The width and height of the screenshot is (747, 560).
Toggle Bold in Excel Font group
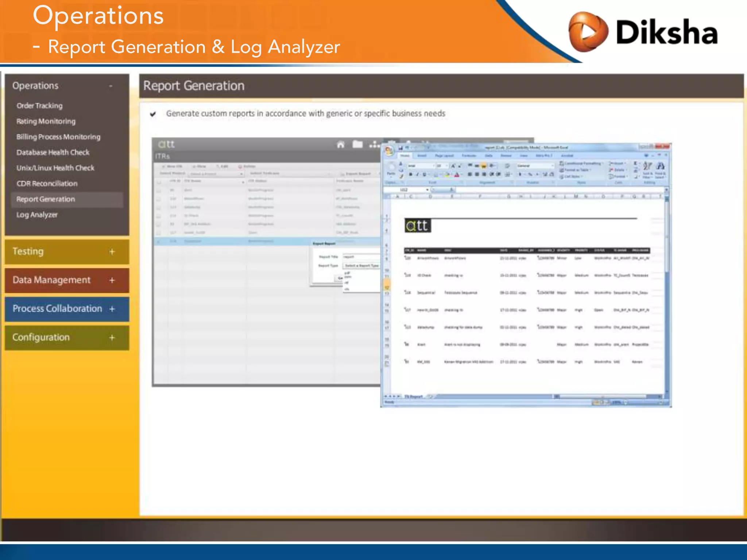[411, 174]
